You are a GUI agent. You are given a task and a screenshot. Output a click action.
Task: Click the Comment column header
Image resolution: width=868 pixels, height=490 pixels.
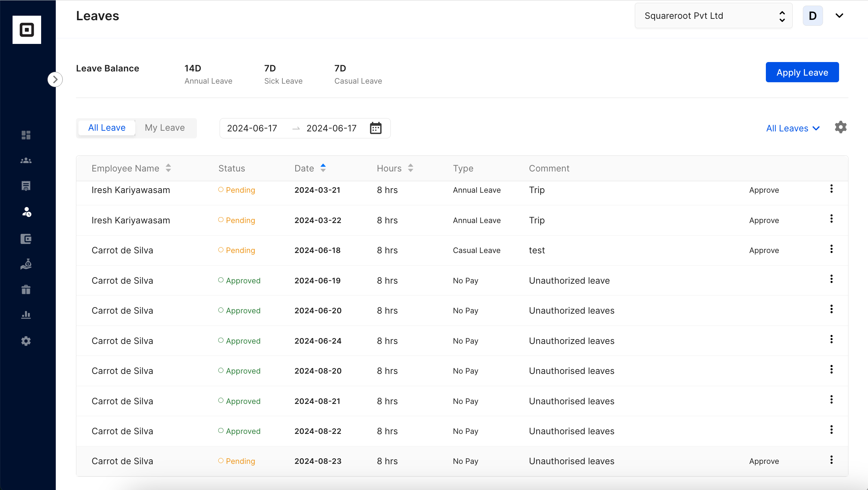click(x=549, y=168)
